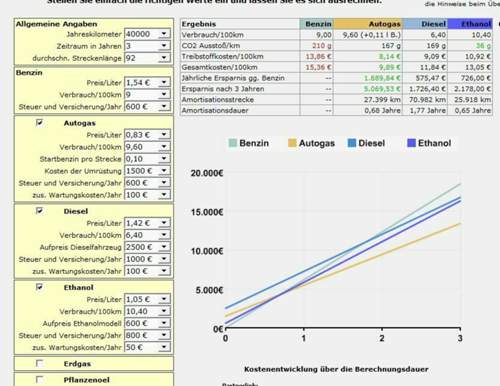Screen dimensions: 500x386
Task: Enable the Erdgas checkbox
Action: [39, 363]
